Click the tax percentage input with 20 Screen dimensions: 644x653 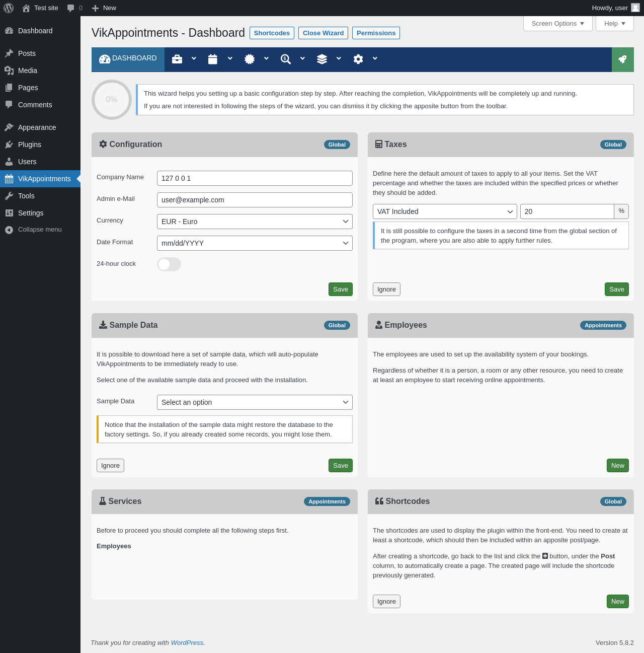click(x=567, y=211)
